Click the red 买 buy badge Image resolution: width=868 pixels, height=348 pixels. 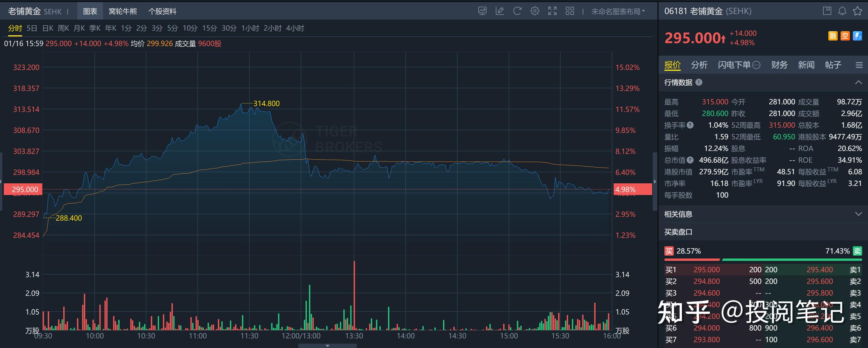pos(669,251)
